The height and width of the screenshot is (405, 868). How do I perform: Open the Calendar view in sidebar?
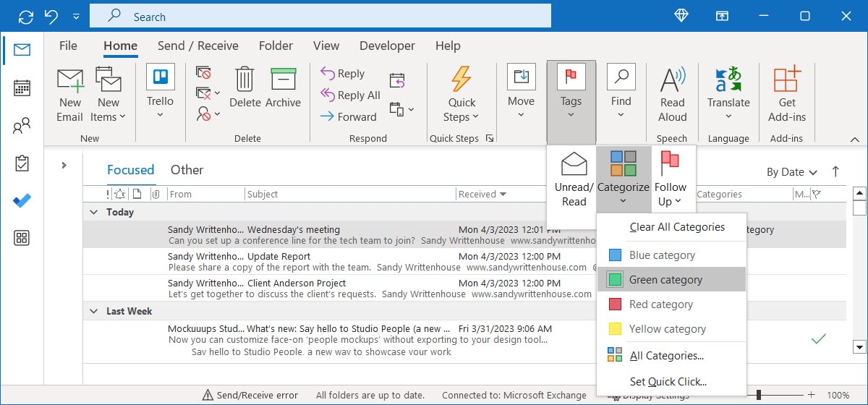[x=22, y=88]
